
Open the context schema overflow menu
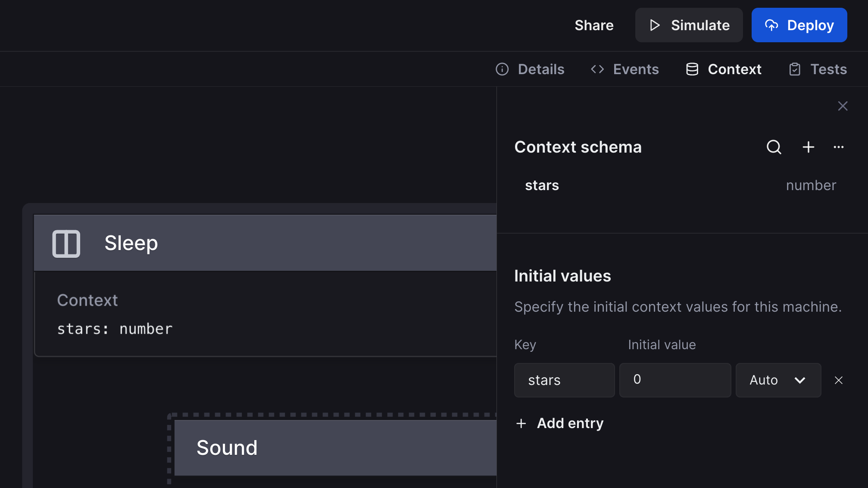tap(839, 147)
